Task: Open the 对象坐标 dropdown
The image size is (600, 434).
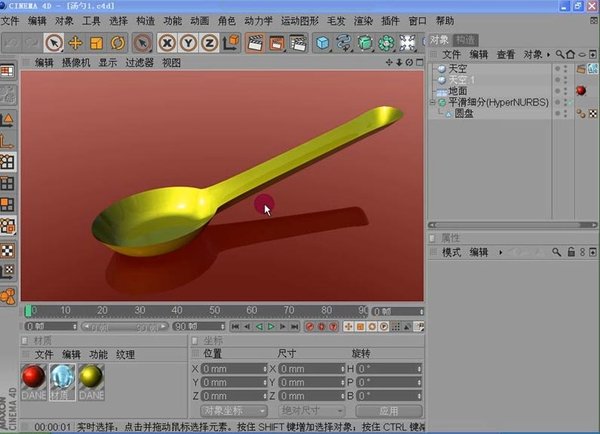Action: (x=233, y=411)
